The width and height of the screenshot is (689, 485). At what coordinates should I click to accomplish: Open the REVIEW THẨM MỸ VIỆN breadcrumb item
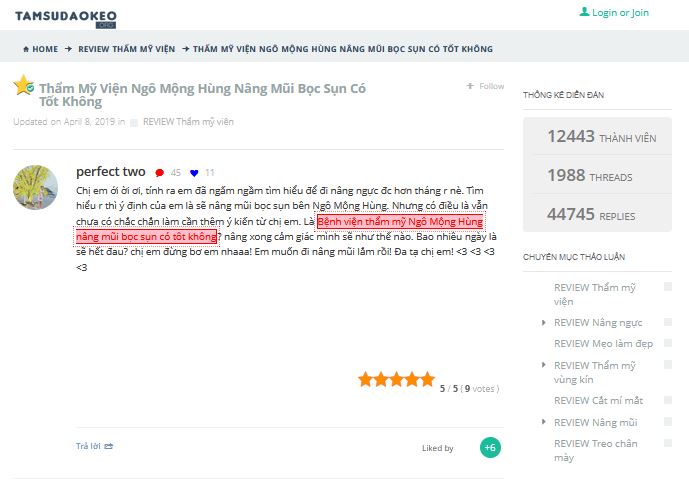click(x=127, y=49)
